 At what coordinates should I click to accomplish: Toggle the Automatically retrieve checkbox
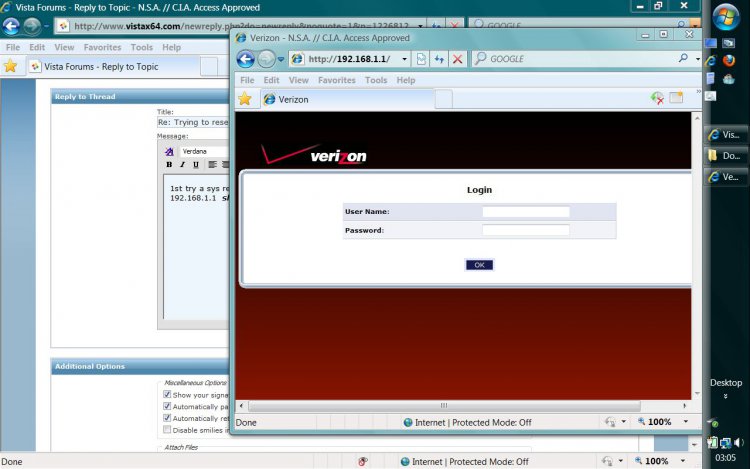click(x=167, y=418)
